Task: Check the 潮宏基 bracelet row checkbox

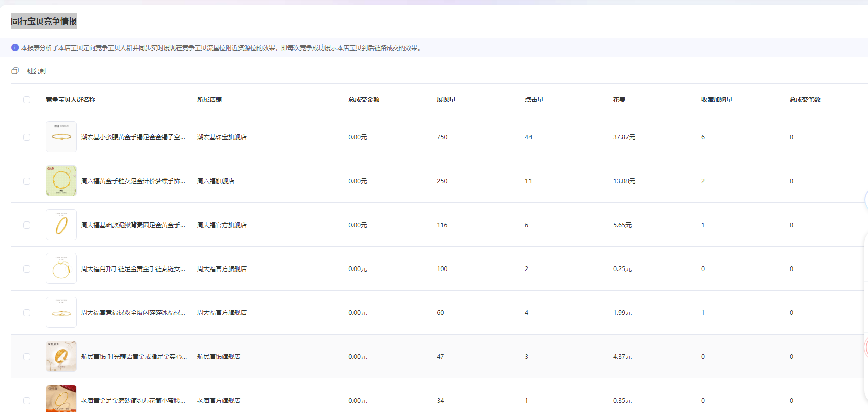Action: (27, 137)
